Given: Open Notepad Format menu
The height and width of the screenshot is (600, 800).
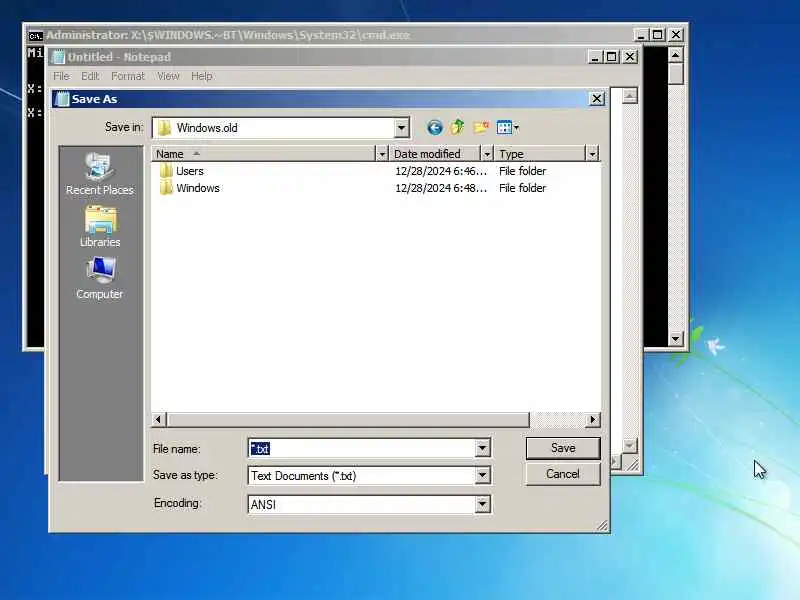Looking at the screenshot, I should pos(128,76).
